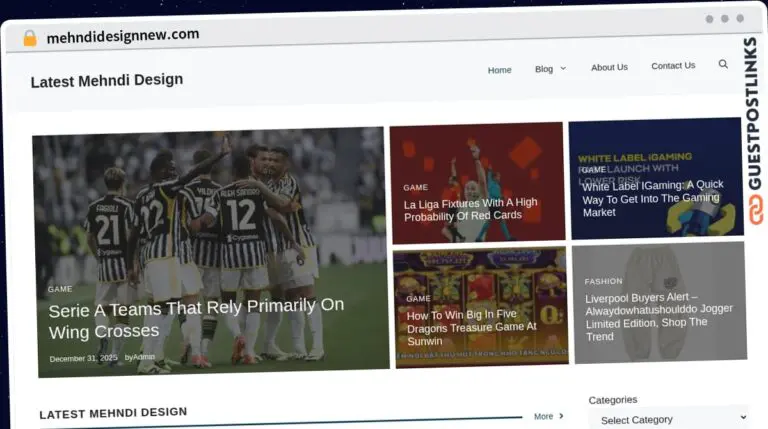Click the Latest Mehndi Design site title
This screenshot has width=768, height=429.
pyautogui.click(x=107, y=80)
